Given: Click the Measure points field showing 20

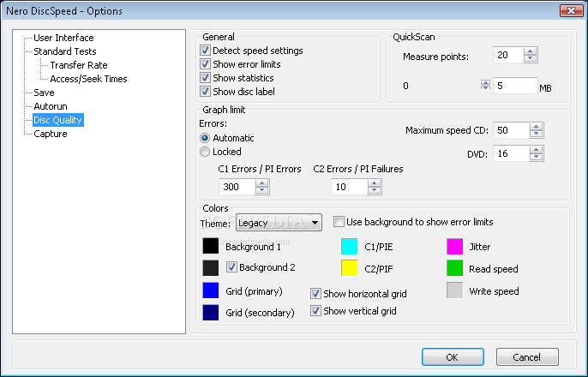Looking at the screenshot, I should 508,55.
